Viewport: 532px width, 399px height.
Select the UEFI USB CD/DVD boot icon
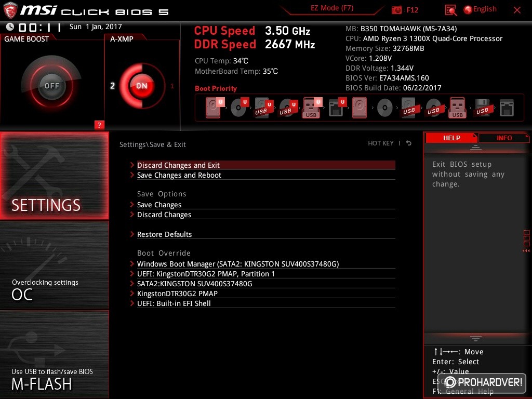[288, 108]
